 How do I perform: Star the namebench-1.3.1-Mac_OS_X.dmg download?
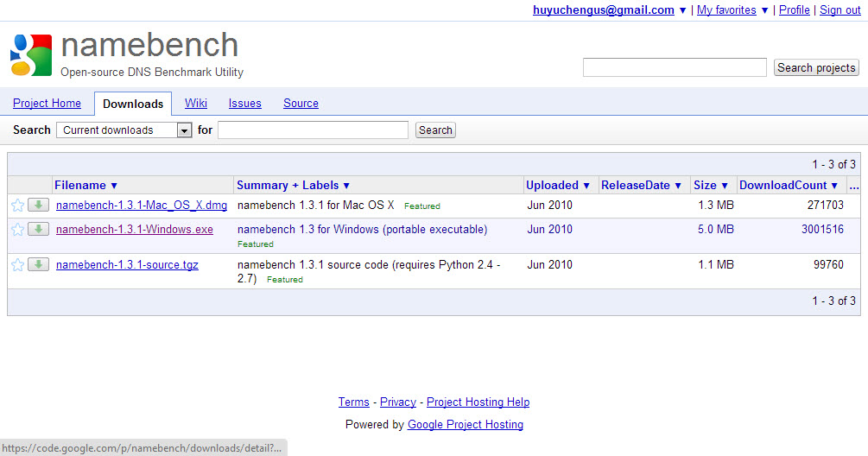coord(18,206)
